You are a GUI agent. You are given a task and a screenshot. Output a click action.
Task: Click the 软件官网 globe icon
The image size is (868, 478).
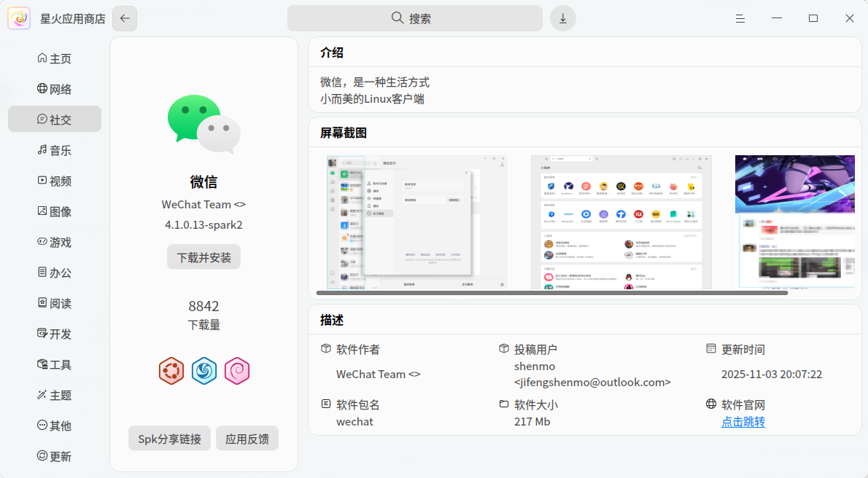pyautogui.click(x=711, y=404)
